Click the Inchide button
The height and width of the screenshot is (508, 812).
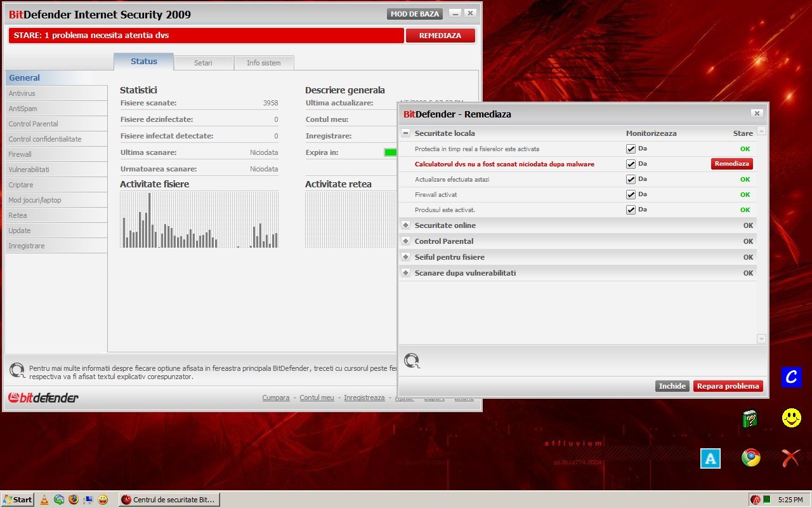tap(672, 386)
